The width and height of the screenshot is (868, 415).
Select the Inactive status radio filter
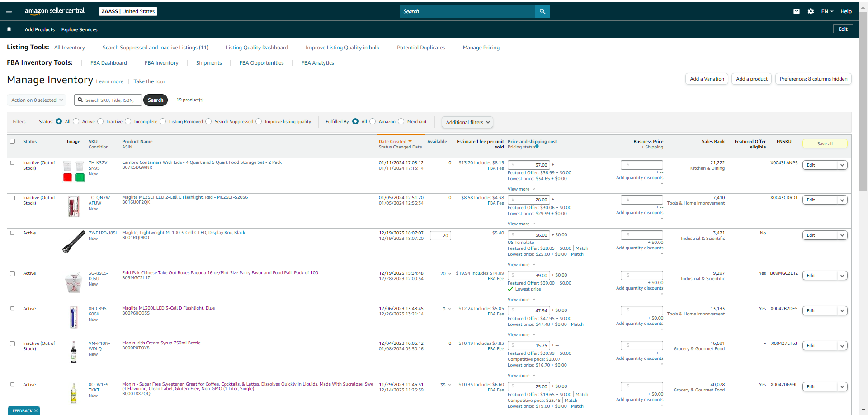tap(100, 121)
